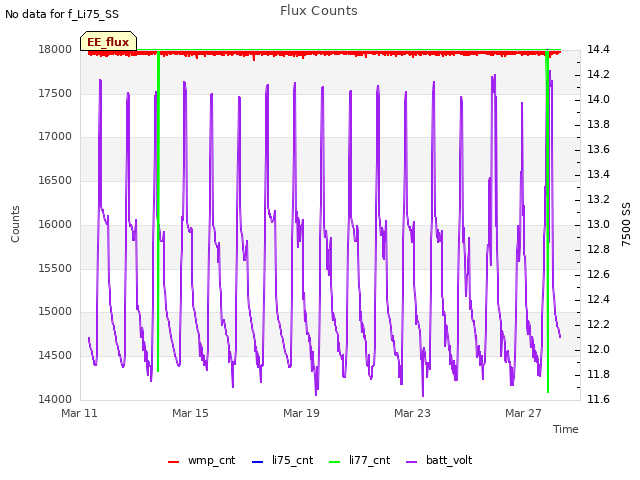
Task: Click the 16000 left axis tick label
Action: [x=55, y=224]
